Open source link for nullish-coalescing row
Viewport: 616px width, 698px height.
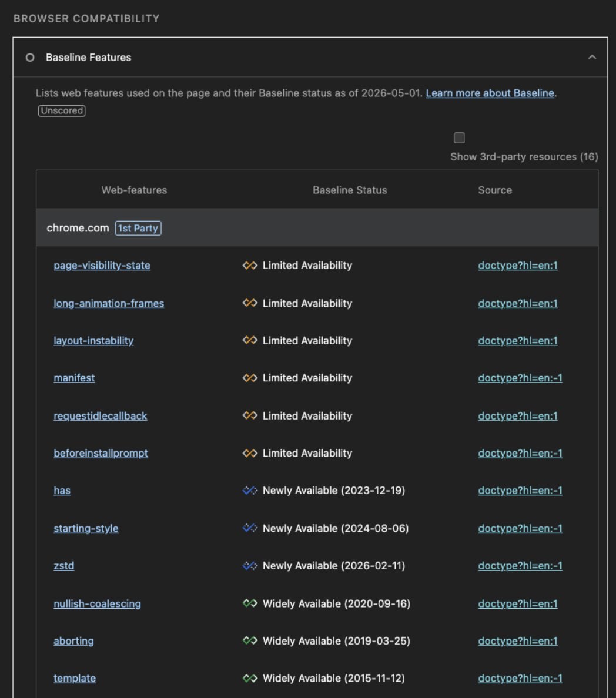[518, 603]
